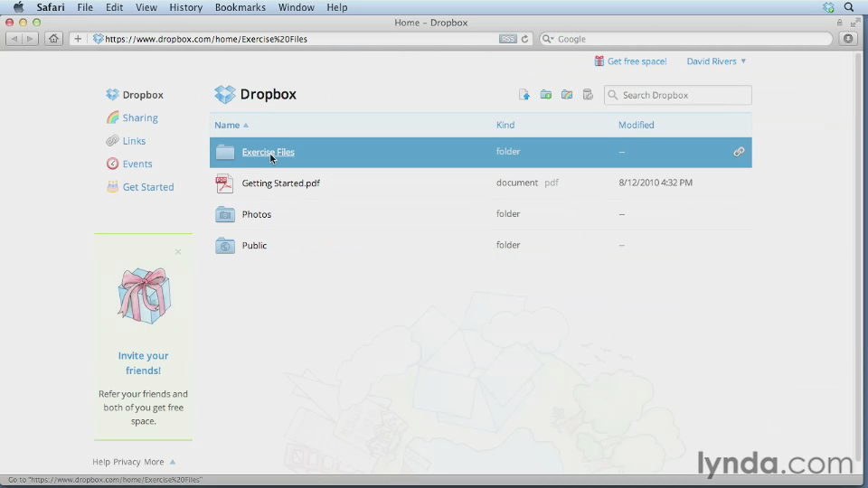Click the Get Started cake icon
This screenshot has width=868, height=488.
coord(112,186)
